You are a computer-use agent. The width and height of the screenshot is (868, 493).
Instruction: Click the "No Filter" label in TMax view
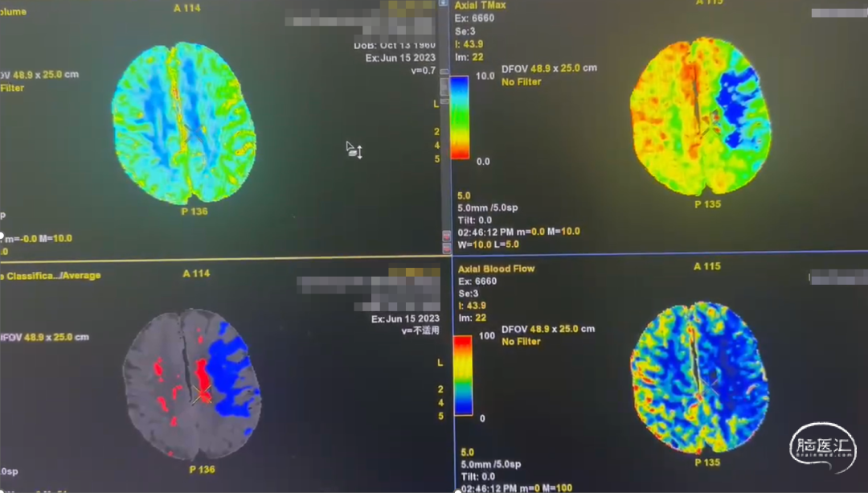pos(522,82)
